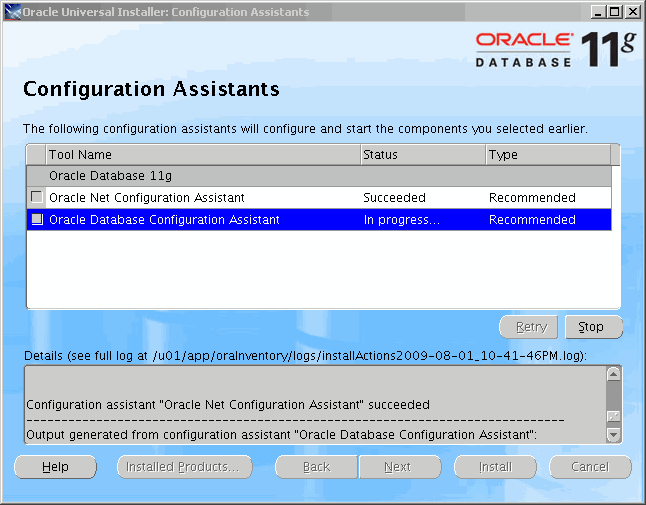Go to the previous step with Back
The height and width of the screenshot is (505, 646).
click(316, 467)
